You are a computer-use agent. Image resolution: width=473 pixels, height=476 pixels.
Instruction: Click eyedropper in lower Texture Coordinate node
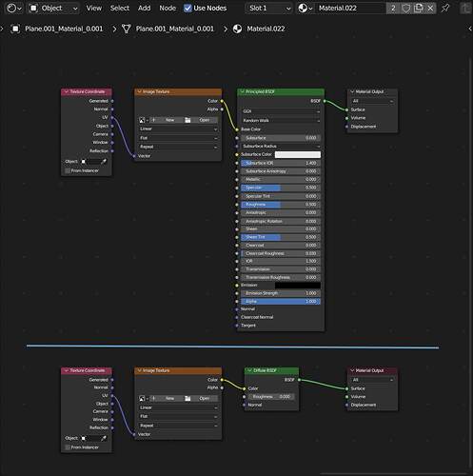pos(104,438)
